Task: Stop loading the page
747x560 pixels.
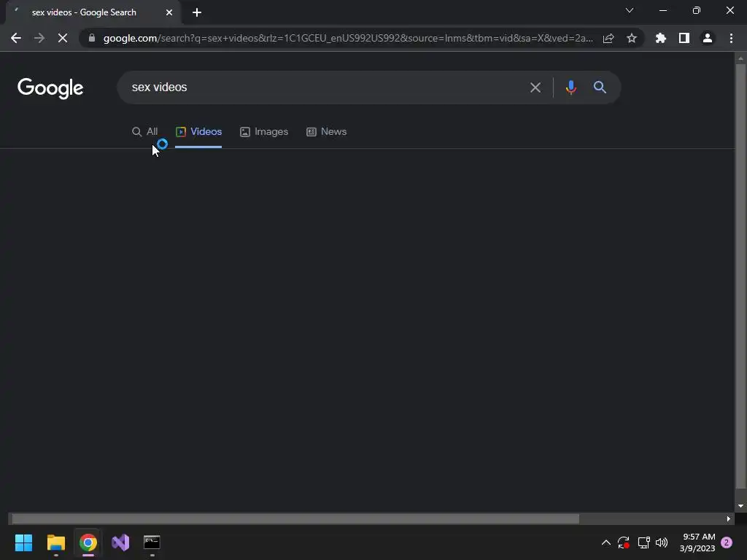Action: (63, 38)
